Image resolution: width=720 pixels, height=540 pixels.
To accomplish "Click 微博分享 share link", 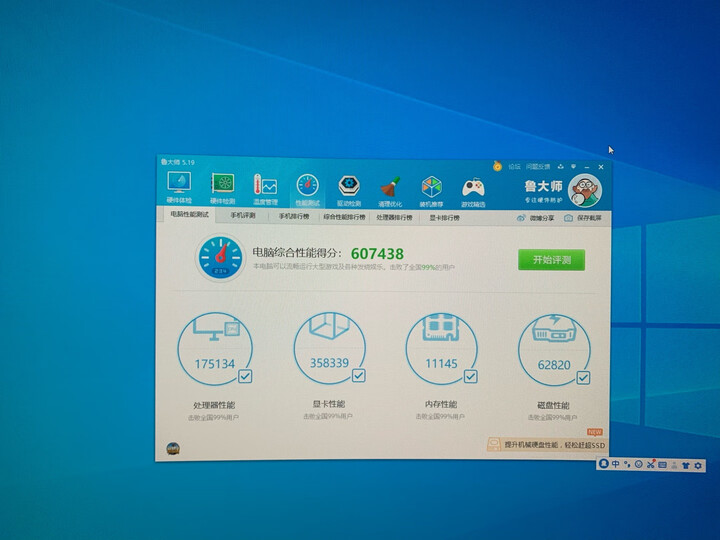I will tap(536, 217).
